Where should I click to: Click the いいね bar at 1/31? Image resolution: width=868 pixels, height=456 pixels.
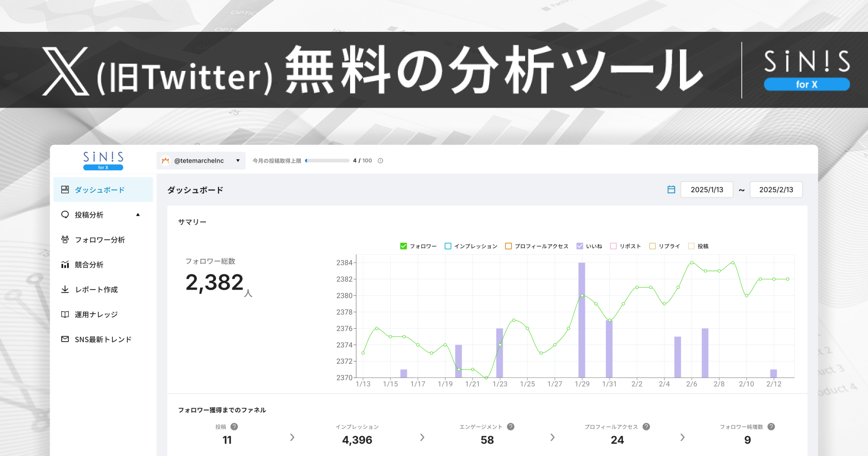click(610, 348)
